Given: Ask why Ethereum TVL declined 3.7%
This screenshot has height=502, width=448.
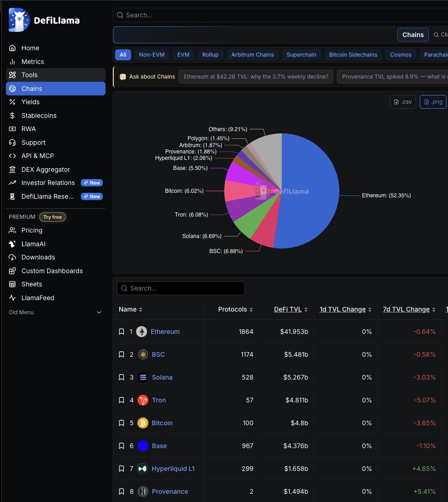Looking at the screenshot, I should coord(256,77).
